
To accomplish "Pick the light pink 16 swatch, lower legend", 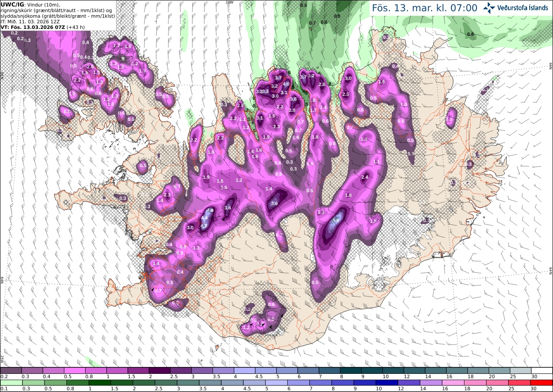I will 453,383.
